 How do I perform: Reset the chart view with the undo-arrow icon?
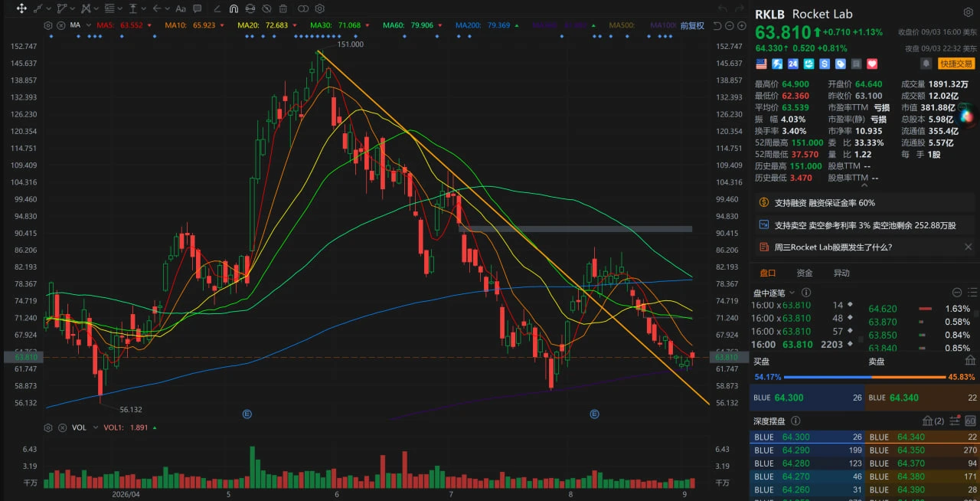coord(717,25)
